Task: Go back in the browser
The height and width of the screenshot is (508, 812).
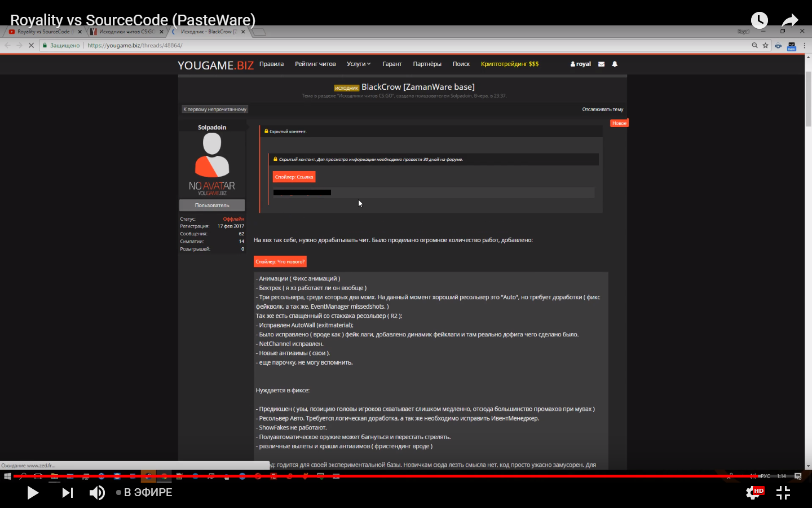Action: (x=8, y=45)
